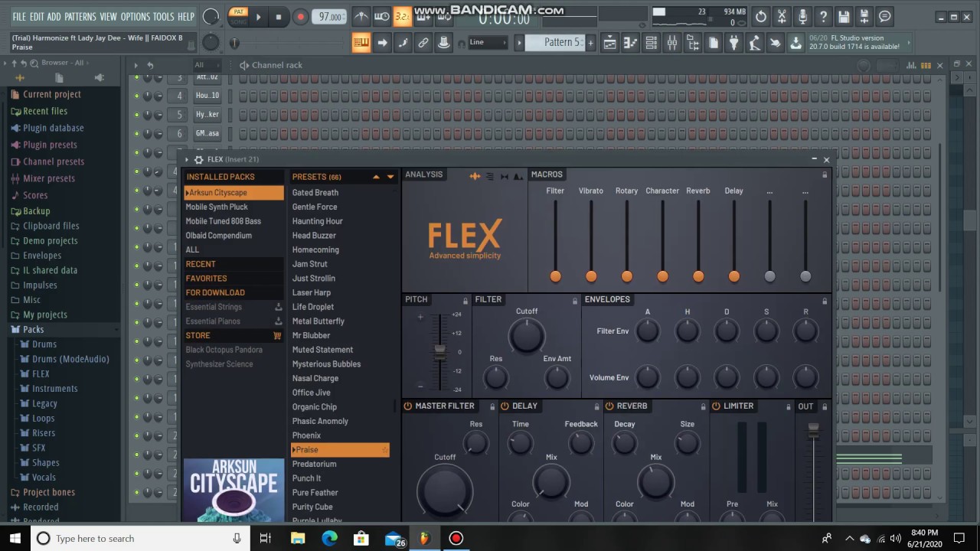Image resolution: width=980 pixels, height=551 pixels.
Task: Click the stop button in transport
Action: [278, 17]
